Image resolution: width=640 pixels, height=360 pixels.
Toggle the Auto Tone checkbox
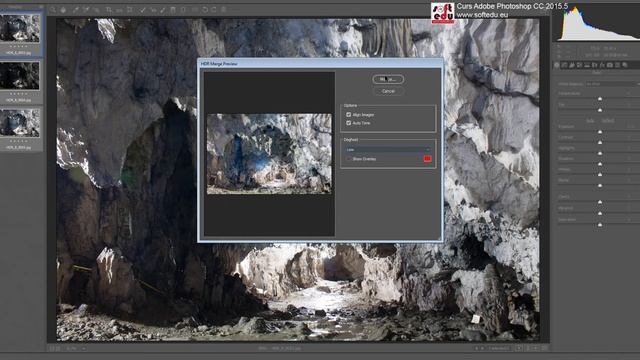(x=349, y=123)
